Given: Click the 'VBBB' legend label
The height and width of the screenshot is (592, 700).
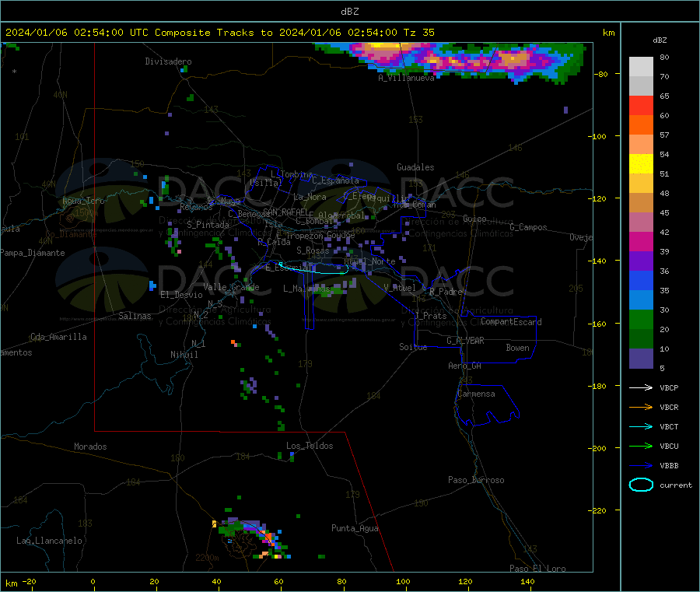Looking at the screenshot, I should click(x=669, y=466).
